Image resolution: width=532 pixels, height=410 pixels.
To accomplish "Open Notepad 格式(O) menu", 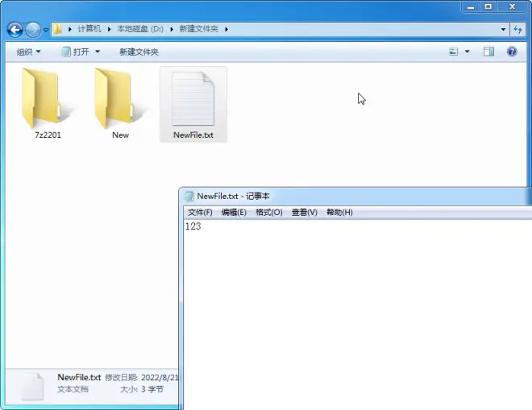I will pos(268,213).
